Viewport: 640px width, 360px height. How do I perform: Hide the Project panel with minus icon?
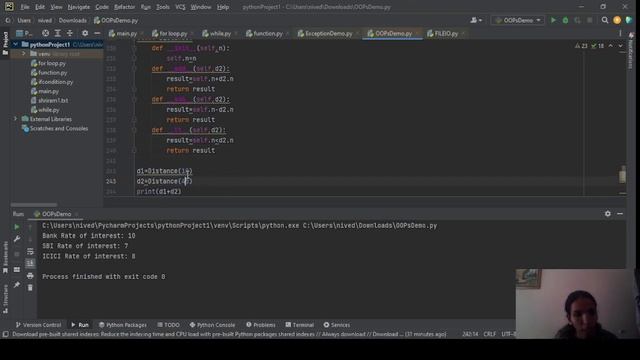click(97, 33)
